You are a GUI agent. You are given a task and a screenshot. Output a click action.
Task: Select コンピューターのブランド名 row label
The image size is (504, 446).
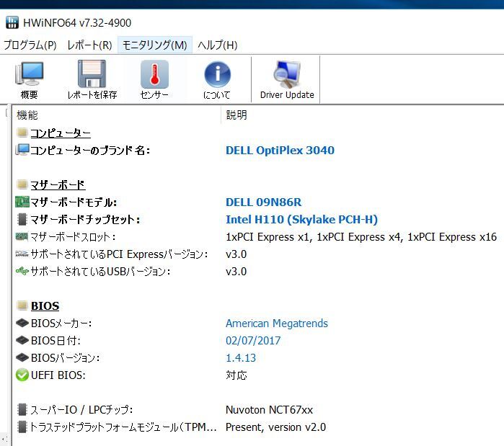pos(90,151)
